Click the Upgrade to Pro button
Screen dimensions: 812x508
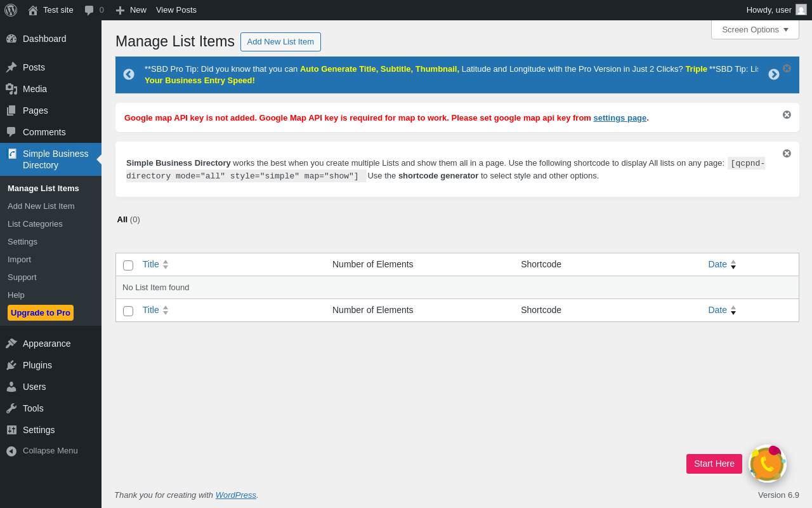(41, 312)
